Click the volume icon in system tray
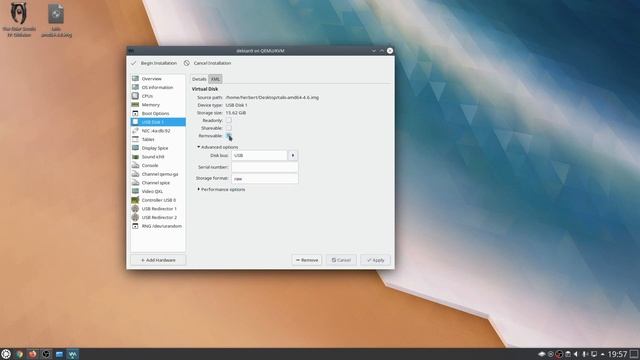640x360 pixels. (x=576, y=354)
